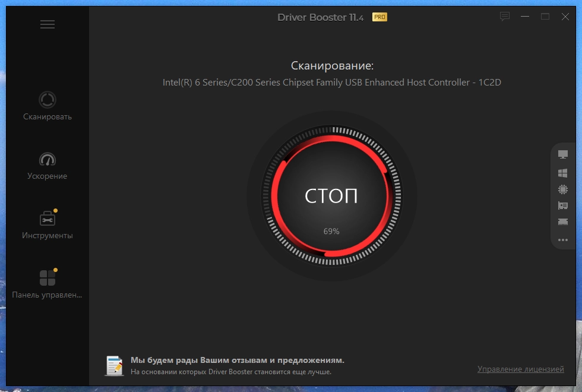Click the Сканировать scan icon
582x392 pixels.
[48, 100]
